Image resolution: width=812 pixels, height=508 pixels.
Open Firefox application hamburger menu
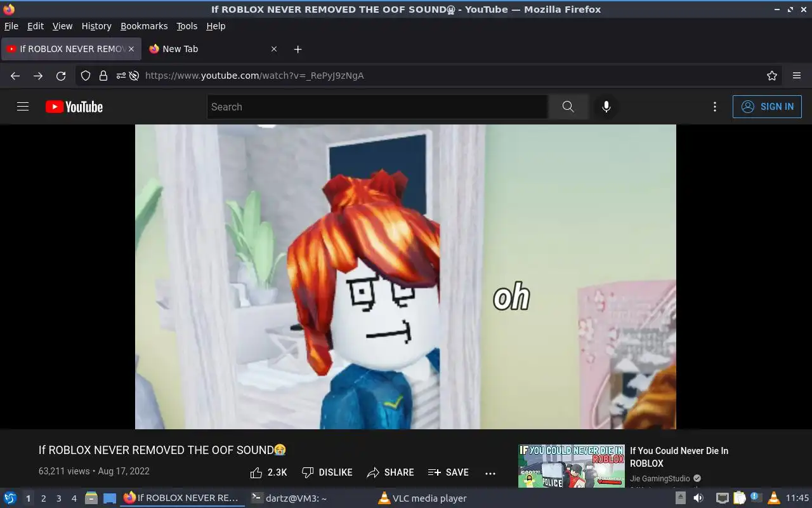pyautogui.click(x=797, y=76)
